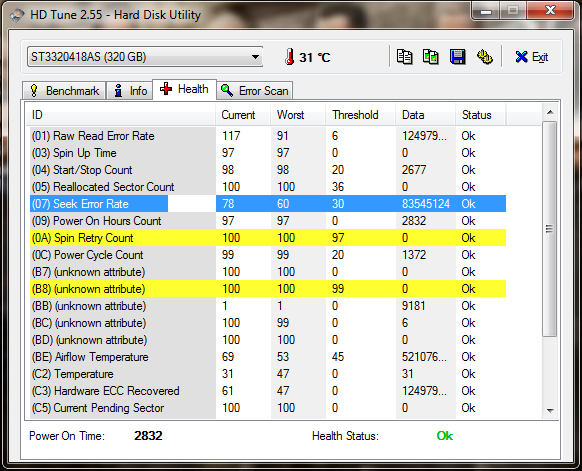This screenshot has height=471, width=582.
Task: Click the vertical scrollbar thumb
Action: point(550,229)
